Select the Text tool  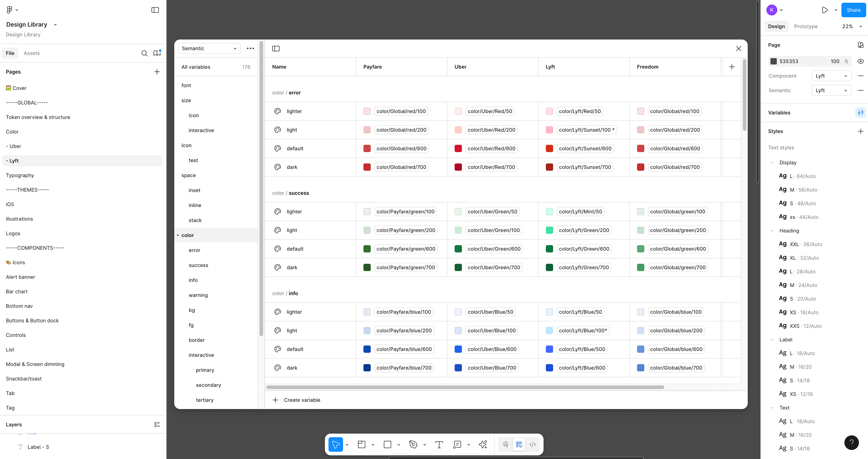pyautogui.click(x=439, y=444)
